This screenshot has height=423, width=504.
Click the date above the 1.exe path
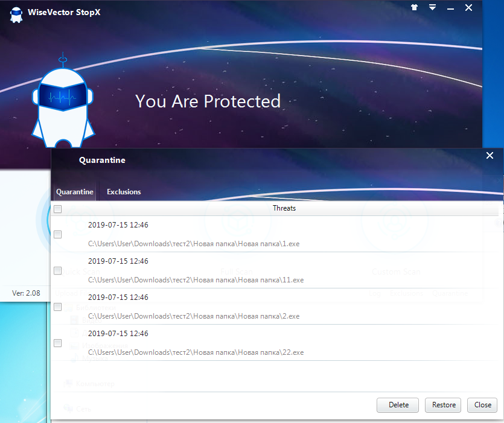click(x=118, y=225)
